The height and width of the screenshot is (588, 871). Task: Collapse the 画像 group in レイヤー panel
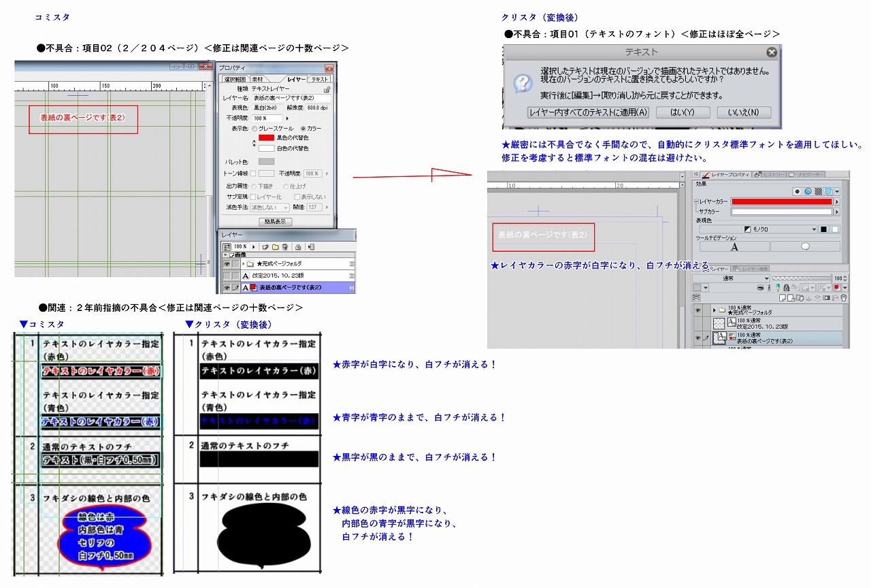226,255
